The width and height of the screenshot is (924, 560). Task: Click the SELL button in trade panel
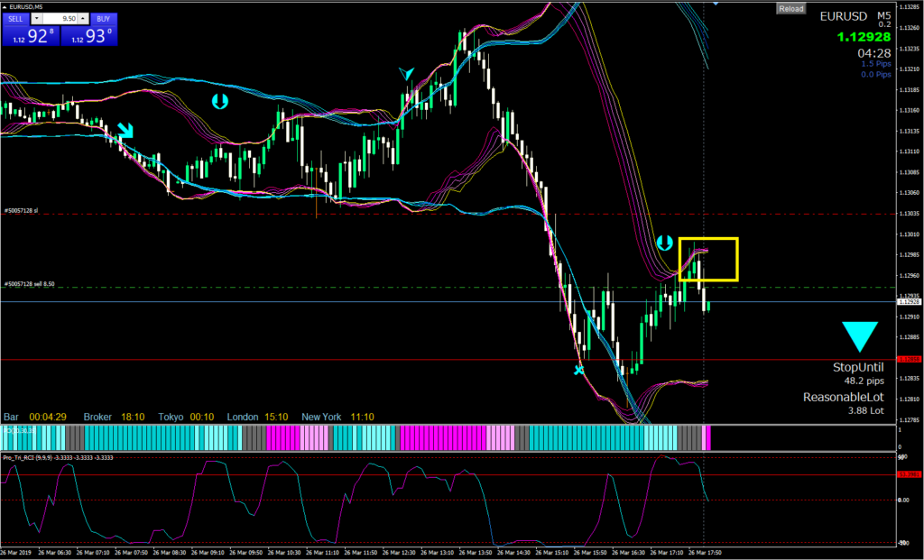pyautogui.click(x=15, y=18)
